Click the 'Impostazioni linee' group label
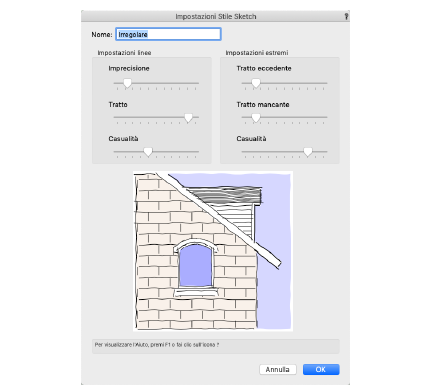 coord(124,53)
